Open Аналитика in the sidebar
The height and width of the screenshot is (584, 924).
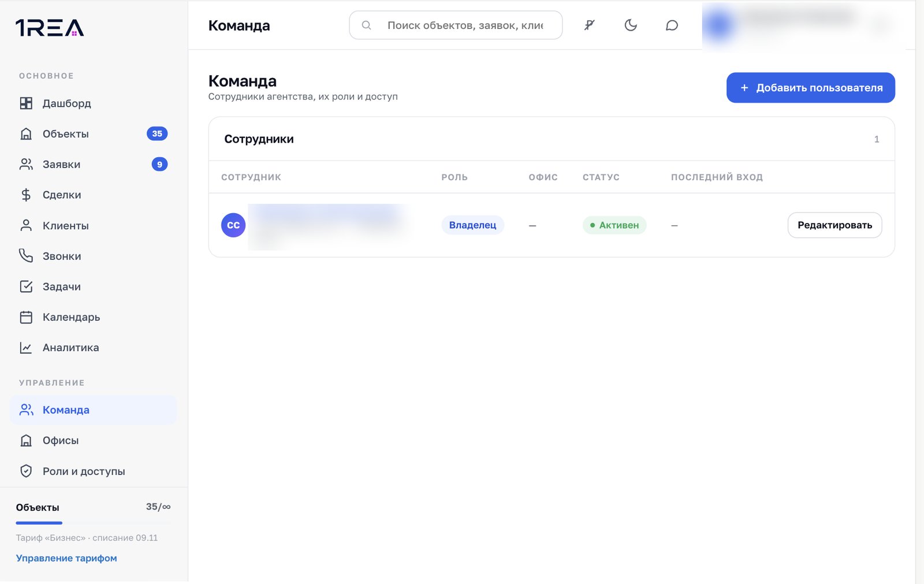pyautogui.click(x=93, y=348)
